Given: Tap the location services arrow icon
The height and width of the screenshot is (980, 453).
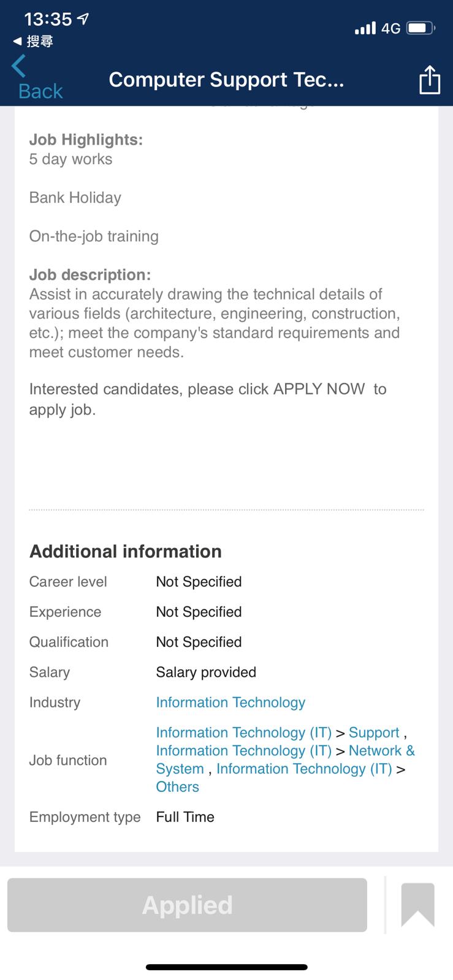Looking at the screenshot, I should [x=83, y=19].
